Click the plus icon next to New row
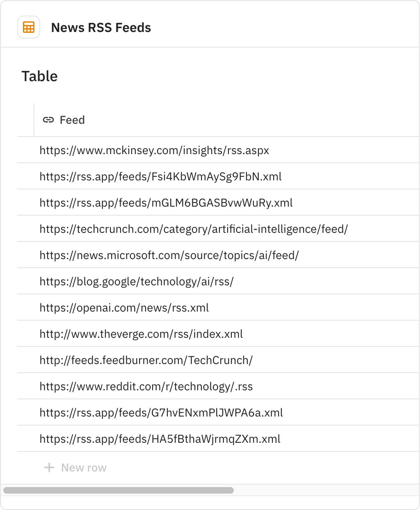The image size is (420, 510). pyautogui.click(x=49, y=467)
